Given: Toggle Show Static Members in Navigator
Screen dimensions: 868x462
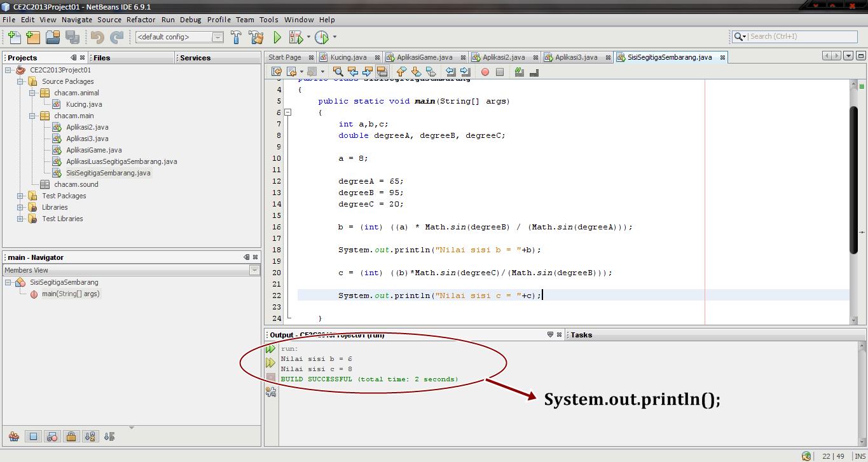Looking at the screenshot, I should (53, 437).
